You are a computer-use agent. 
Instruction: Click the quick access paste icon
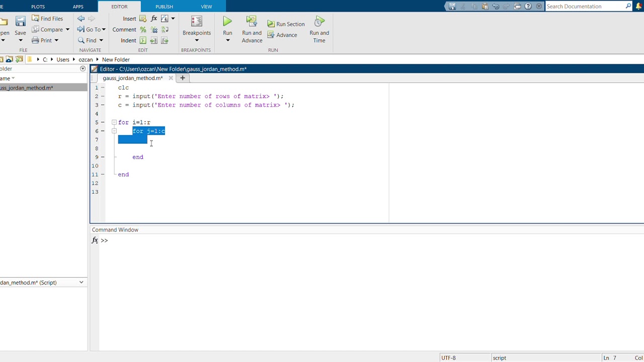point(485,7)
